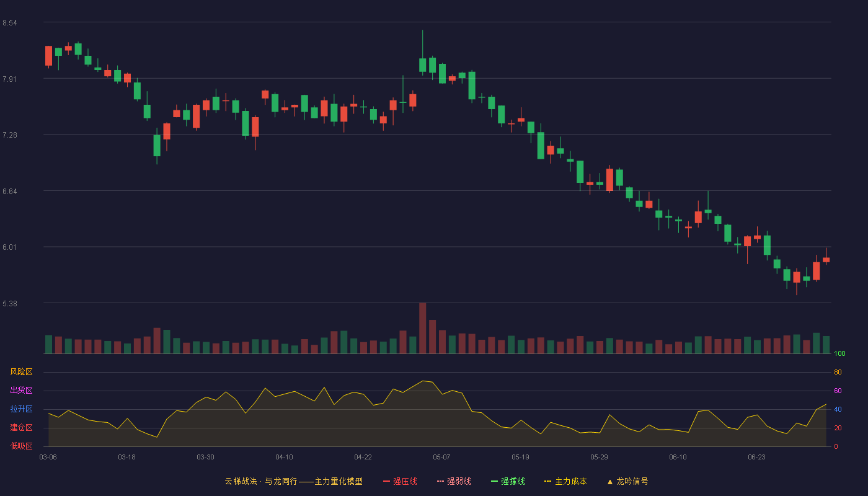Screen dimensions: 868x496
Task: Toggle the 强撑线 legend series
Action: point(508,481)
